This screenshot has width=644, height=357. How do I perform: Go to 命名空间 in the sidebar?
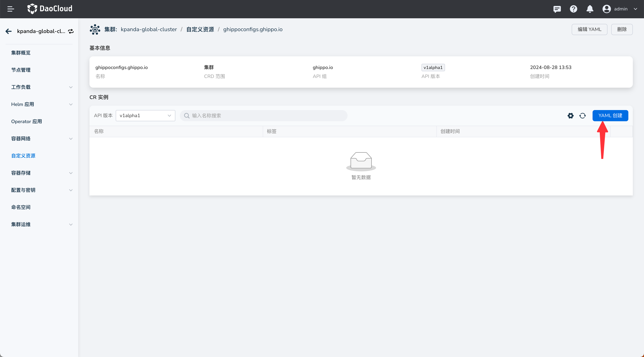tap(21, 207)
